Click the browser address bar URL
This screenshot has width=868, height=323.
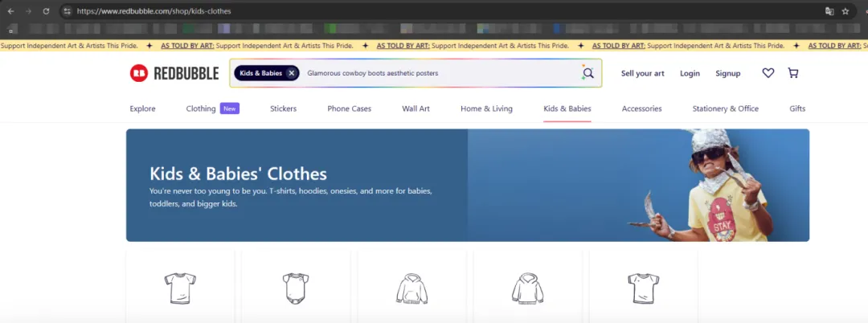click(x=154, y=11)
